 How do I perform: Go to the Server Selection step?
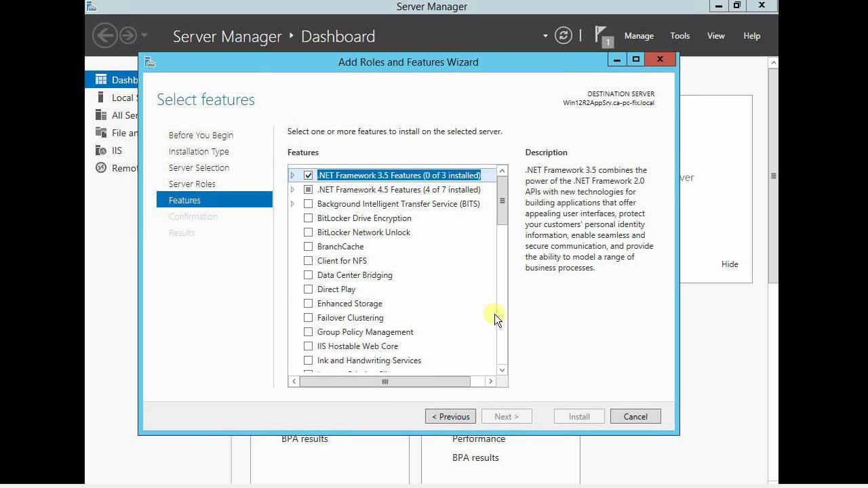(199, 167)
